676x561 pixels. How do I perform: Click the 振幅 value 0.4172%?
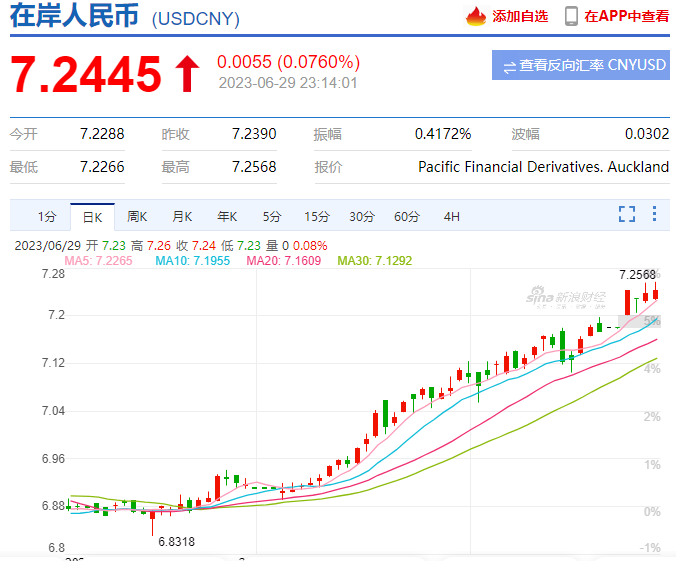(x=443, y=134)
